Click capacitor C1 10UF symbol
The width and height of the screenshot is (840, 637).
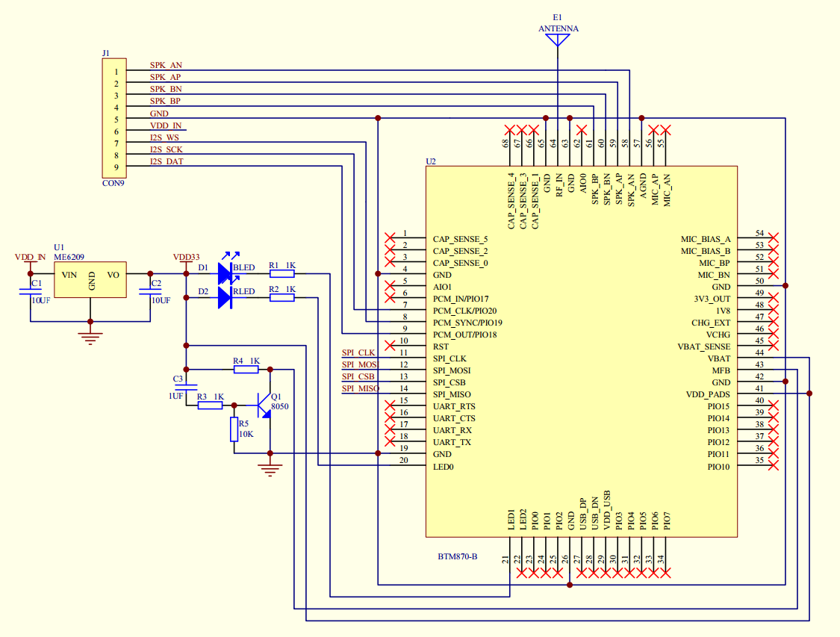(30, 292)
